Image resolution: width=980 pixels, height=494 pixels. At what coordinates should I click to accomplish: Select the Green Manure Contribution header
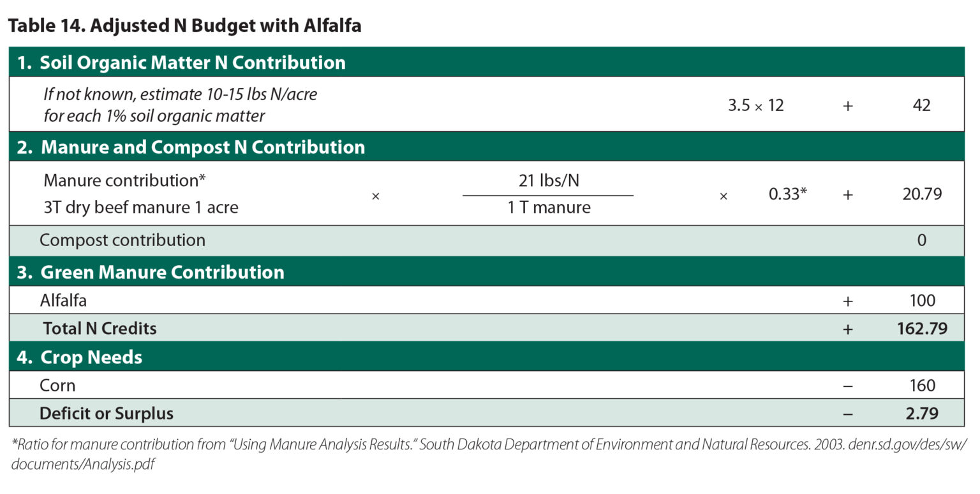[162, 272]
